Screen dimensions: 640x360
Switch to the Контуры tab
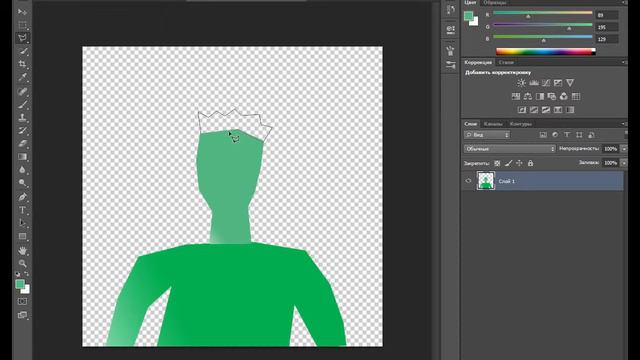click(521, 124)
